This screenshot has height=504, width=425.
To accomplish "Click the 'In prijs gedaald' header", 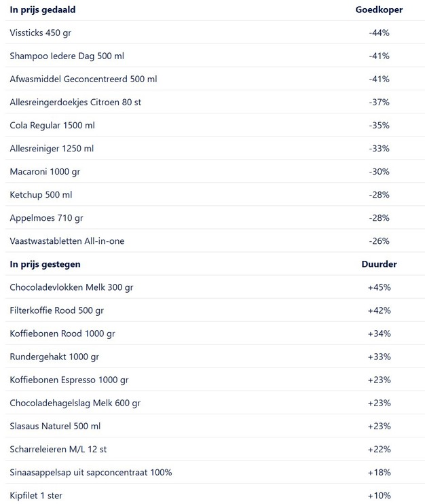I will click(43, 10).
